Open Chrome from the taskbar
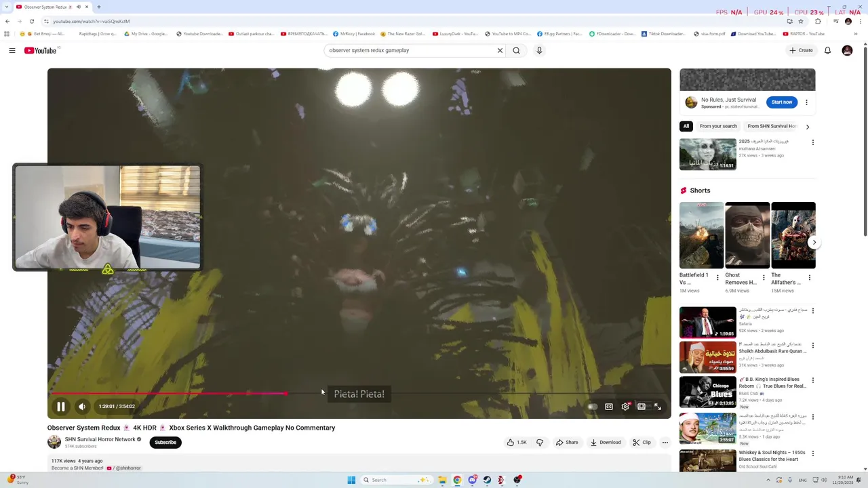This screenshot has height=488, width=868. click(x=457, y=480)
